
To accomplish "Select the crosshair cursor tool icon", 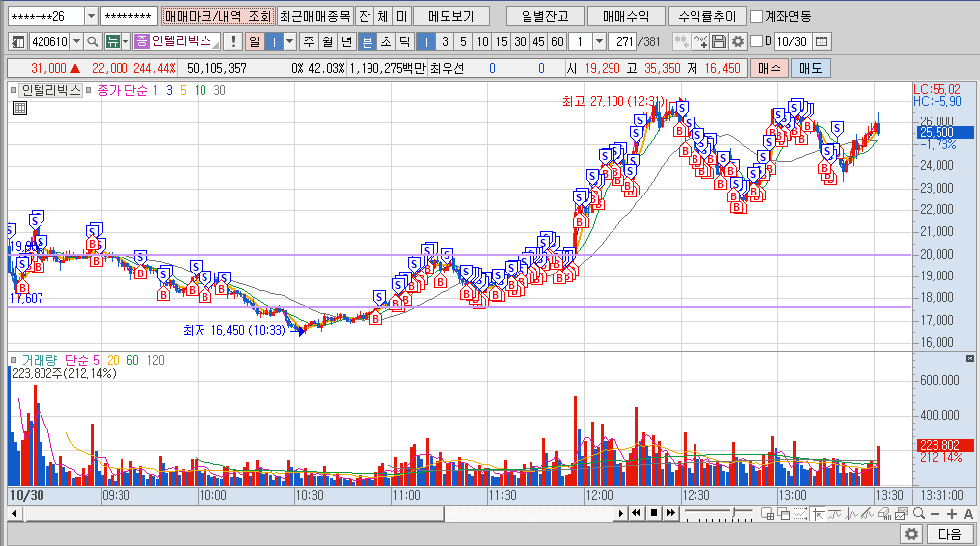I will pyautogui.click(x=818, y=514).
